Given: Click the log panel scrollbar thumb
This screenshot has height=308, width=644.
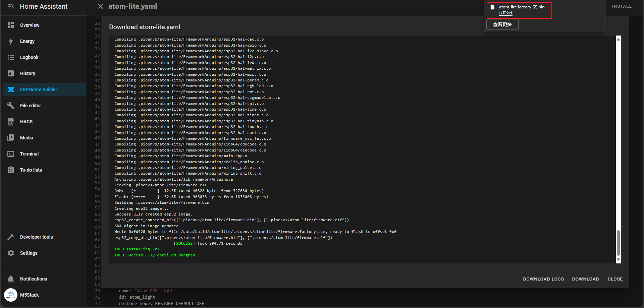Looking at the screenshot, I should coord(618,243).
